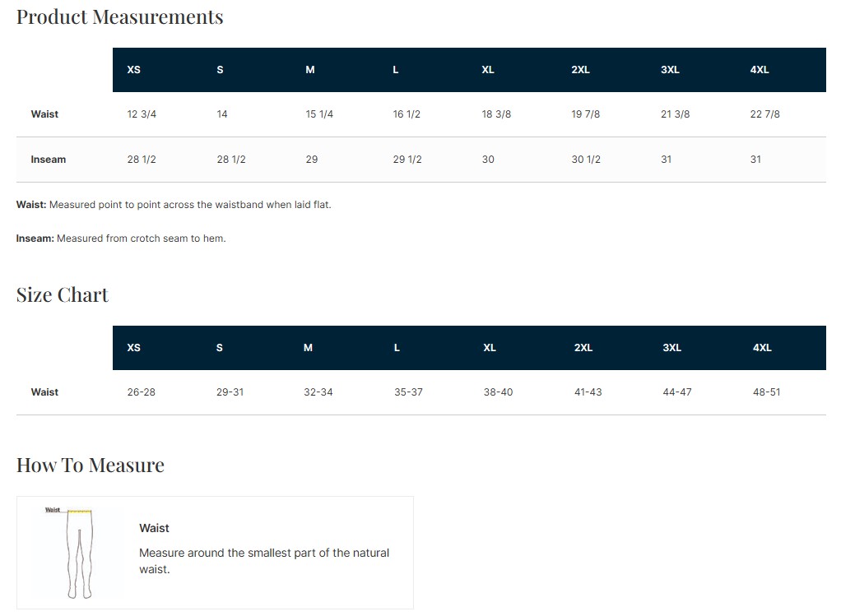Click the 12 3/4 waist measurement cell
This screenshot has width=841, height=616.
[x=142, y=114]
